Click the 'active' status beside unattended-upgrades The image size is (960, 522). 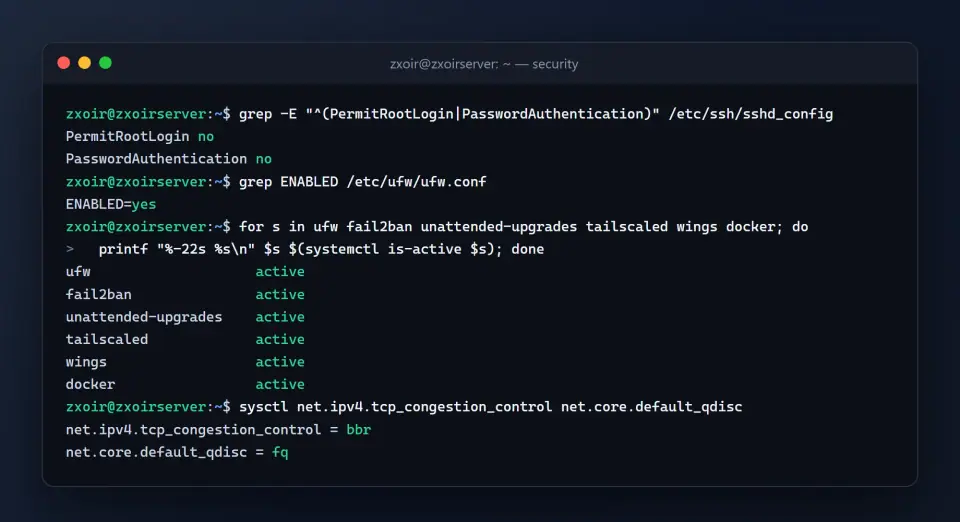pyautogui.click(x=280, y=317)
